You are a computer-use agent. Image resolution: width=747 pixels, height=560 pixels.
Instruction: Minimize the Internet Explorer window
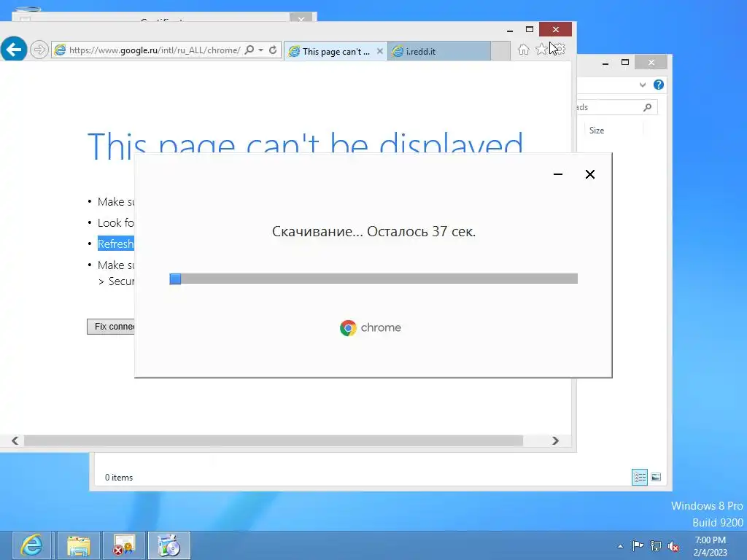[x=510, y=30]
